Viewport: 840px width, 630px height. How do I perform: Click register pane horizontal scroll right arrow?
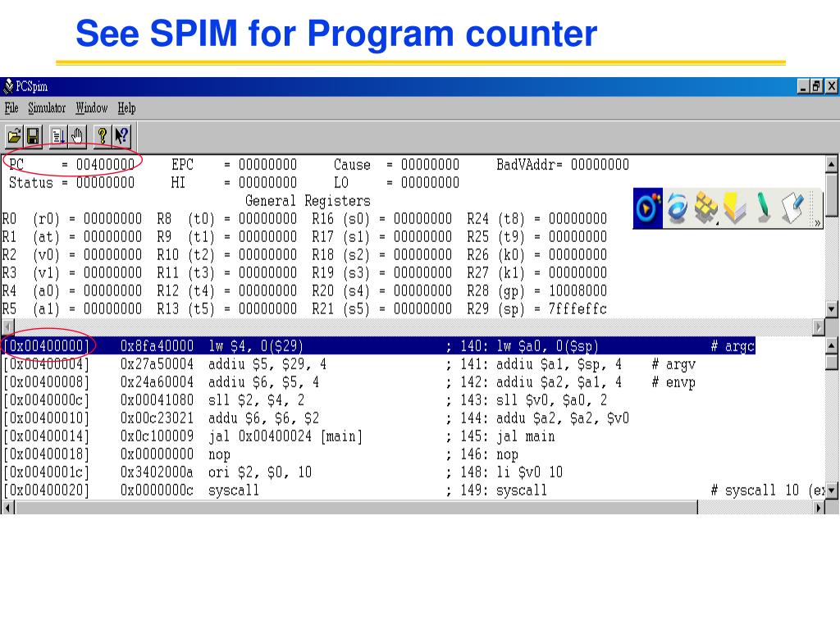[x=818, y=326]
